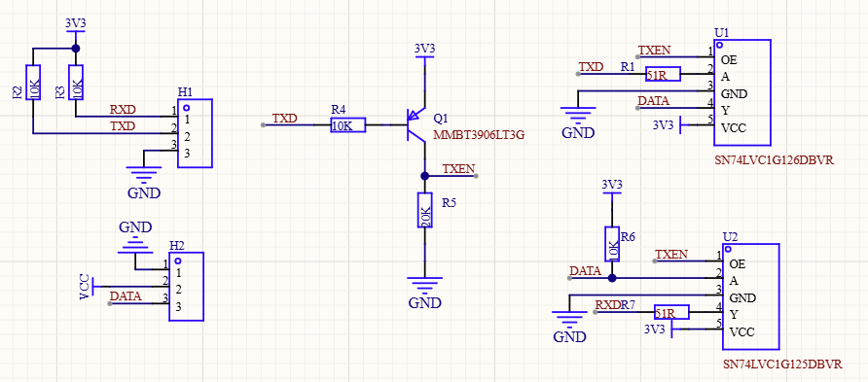Viewport: 868px width, 382px height.
Task: Click the TXD net label left of R4
Action: click(x=284, y=119)
